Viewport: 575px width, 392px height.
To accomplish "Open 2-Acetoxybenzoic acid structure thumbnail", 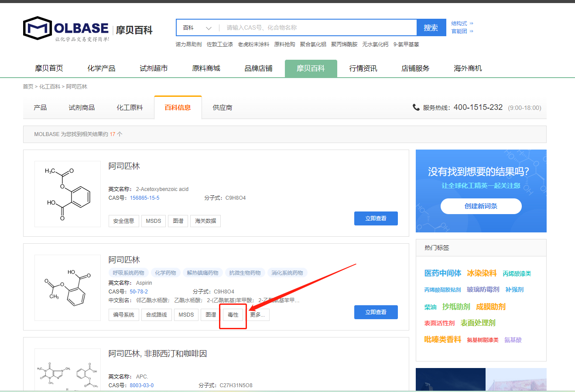I will pyautogui.click(x=68, y=194).
